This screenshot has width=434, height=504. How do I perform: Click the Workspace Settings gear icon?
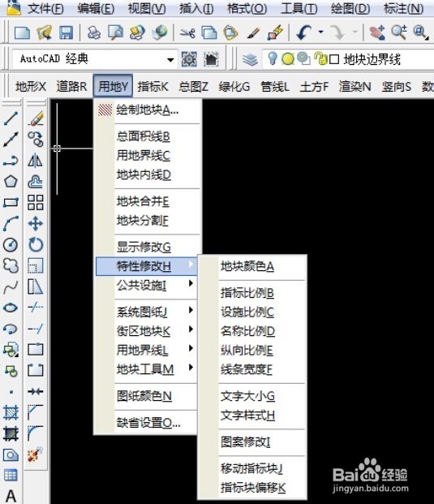click(189, 59)
